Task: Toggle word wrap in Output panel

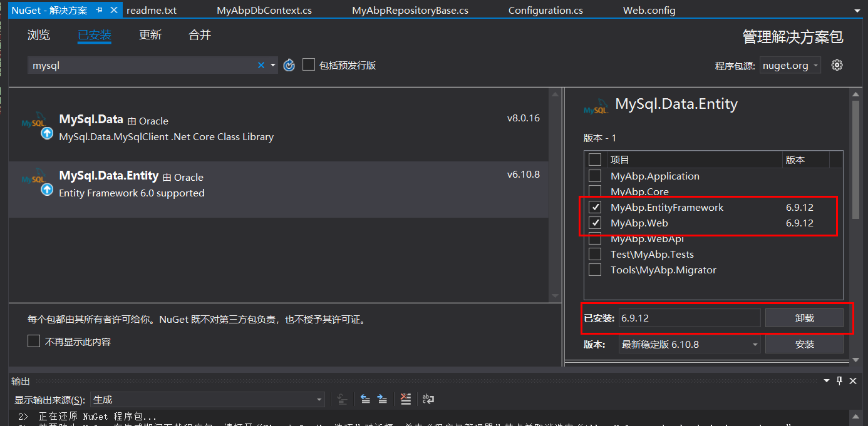Action: click(x=428, y=399)
